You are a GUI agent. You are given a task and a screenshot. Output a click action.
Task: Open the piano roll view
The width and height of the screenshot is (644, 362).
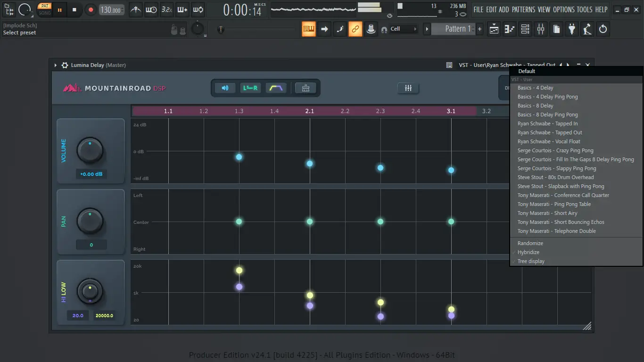510,29
